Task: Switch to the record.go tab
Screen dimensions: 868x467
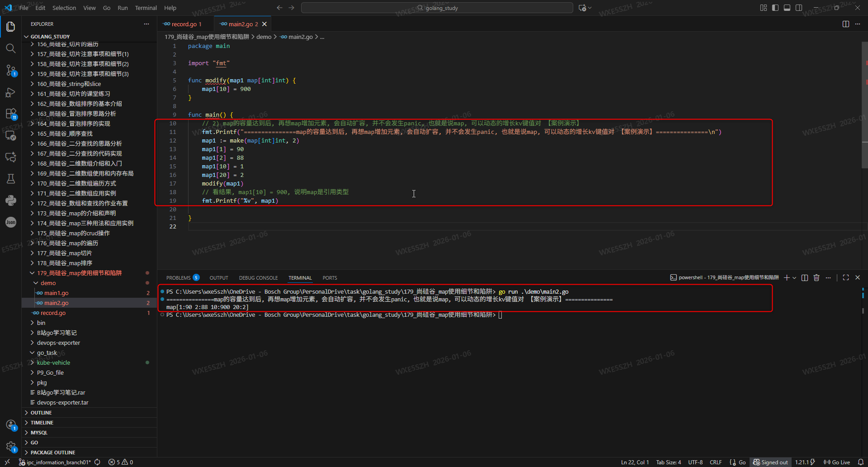Action: coord(186,24)
